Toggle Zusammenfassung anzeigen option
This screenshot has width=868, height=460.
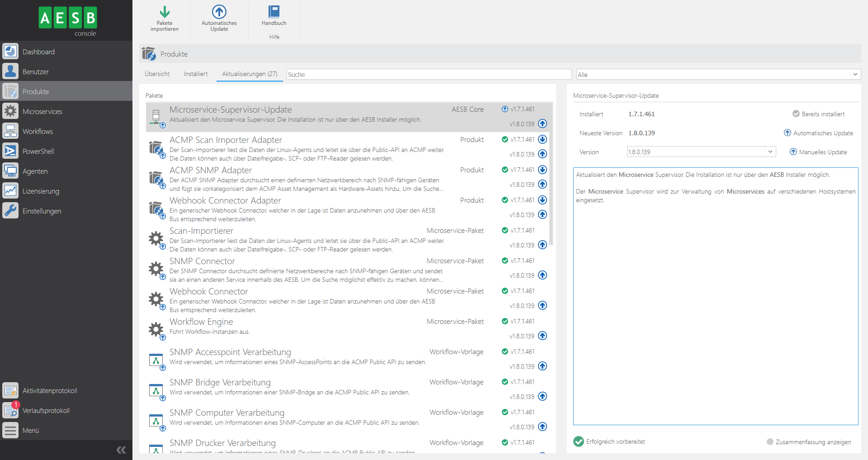[770, 442]
